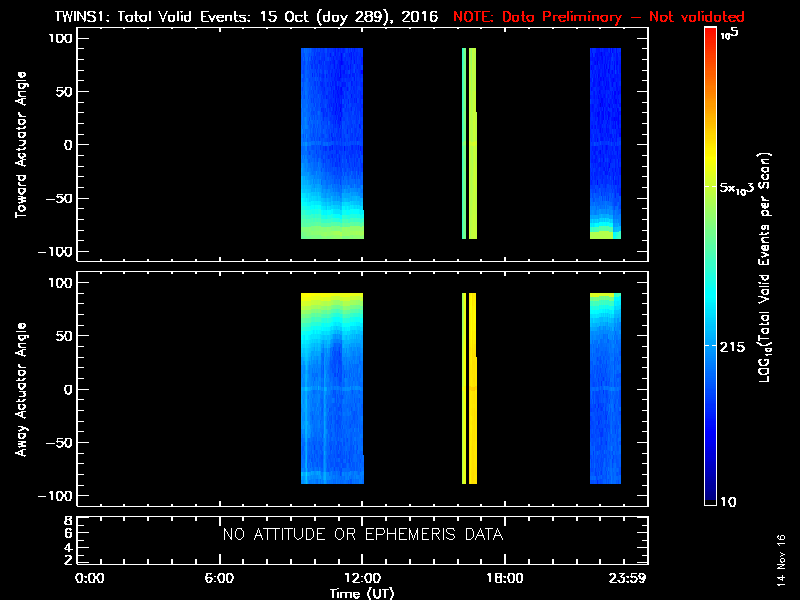800x600 pixels.
Task: Click the 18:00 time axis label
Action: [504, 579]
